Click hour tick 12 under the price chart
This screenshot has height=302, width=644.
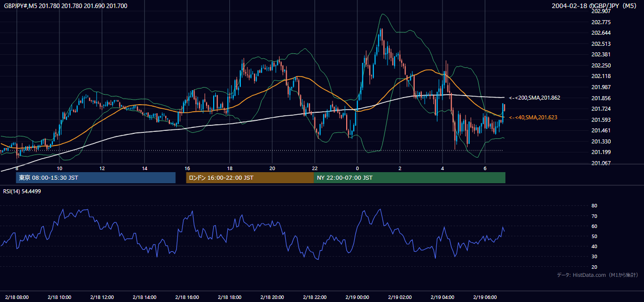click(x=102, y=168)
